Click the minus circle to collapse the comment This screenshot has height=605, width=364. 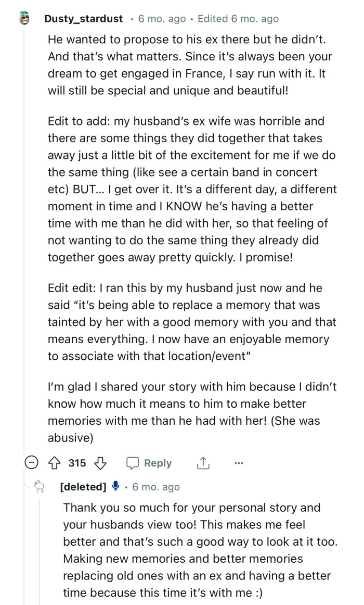32,462
